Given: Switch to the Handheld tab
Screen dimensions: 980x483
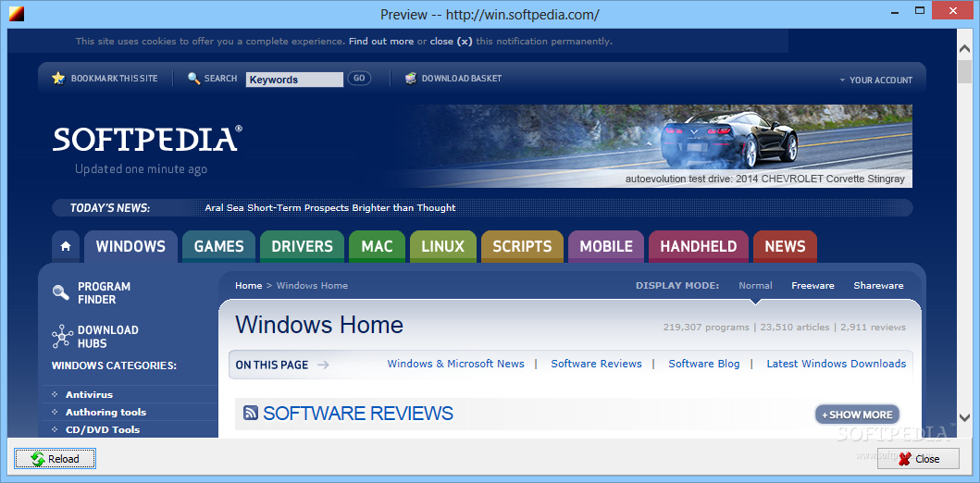Looking at the screenshot, I should [698, 246].
